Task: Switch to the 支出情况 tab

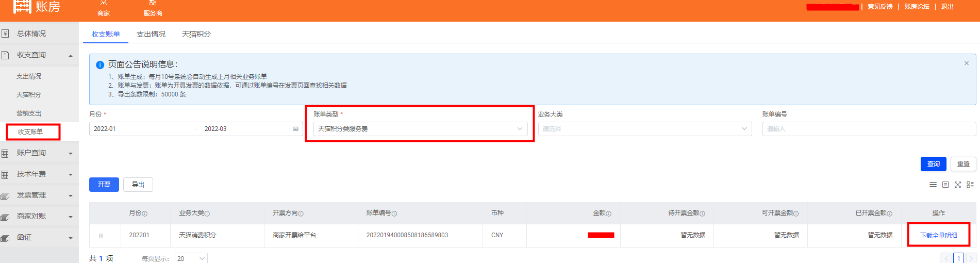Action: point(151,34)
